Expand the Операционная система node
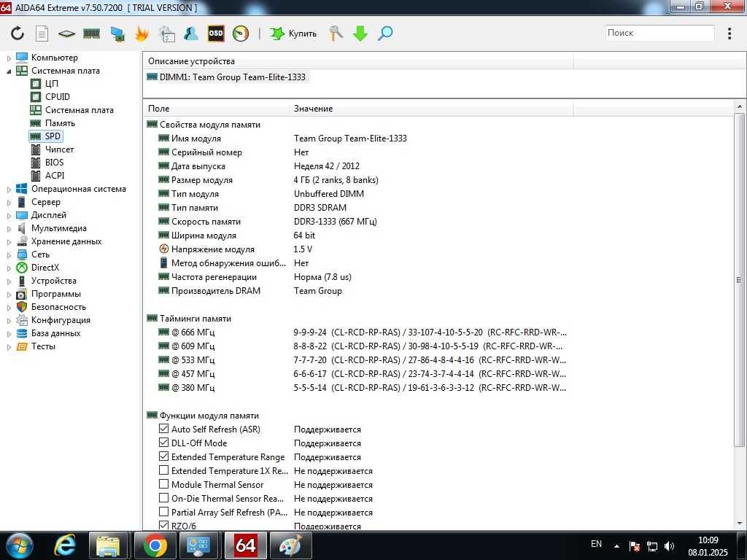Image resolution: width=747 pixels, height=560 pixels. pos(9,190)
